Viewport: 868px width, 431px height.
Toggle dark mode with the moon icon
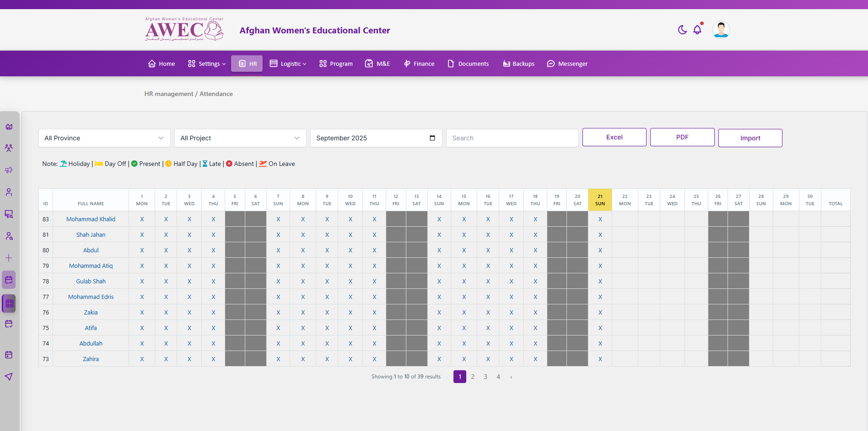click(x=682, y=29)
